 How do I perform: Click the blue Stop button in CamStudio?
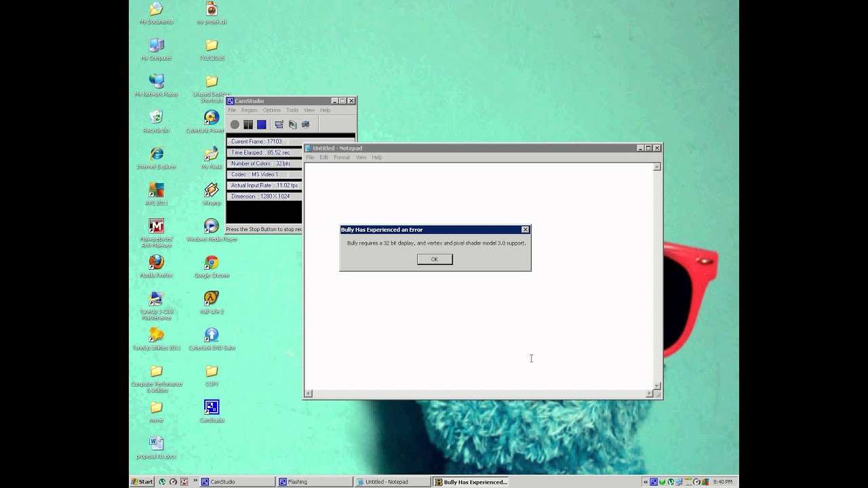tap(261, 125)
